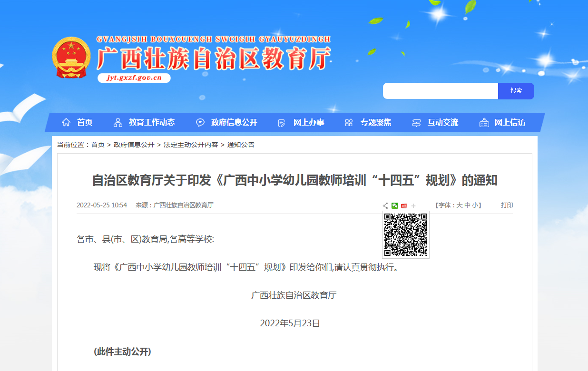Click the national emblem logo
The image size is (588, 371).
(71, 58)
